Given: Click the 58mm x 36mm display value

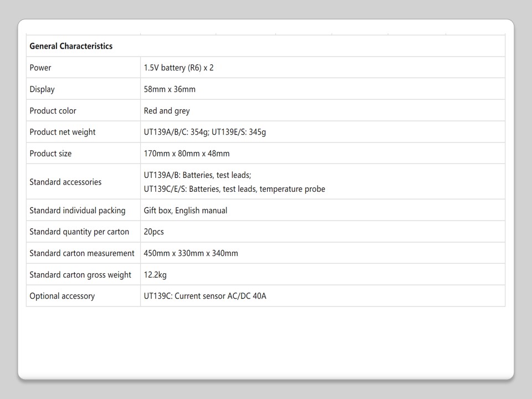Looking at the screenshot, I should click(x=170, y=89).
